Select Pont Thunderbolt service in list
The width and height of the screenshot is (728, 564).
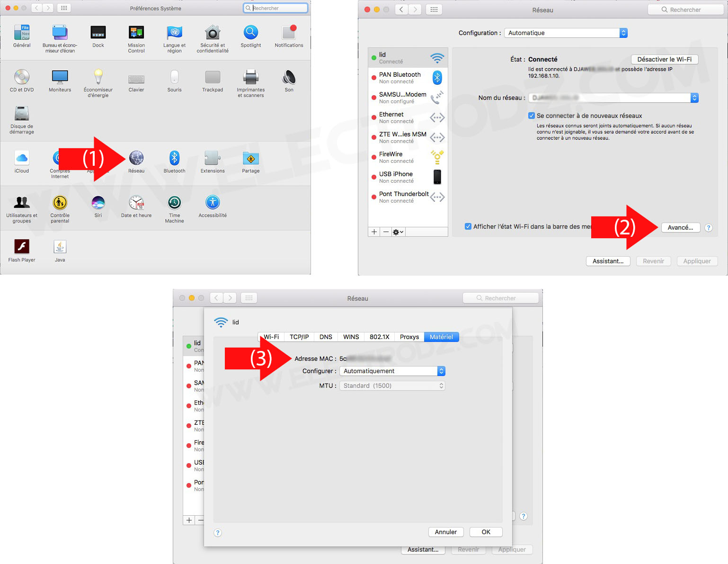[408, 197]
